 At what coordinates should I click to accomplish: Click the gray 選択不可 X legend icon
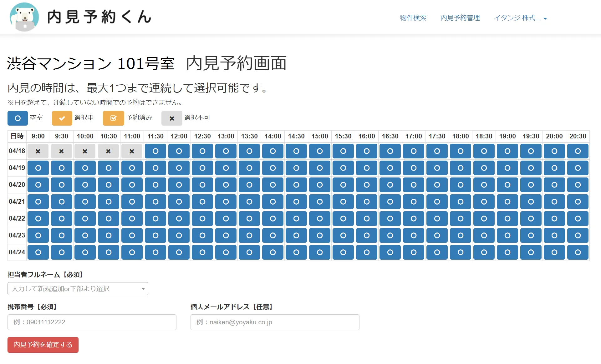171,118
